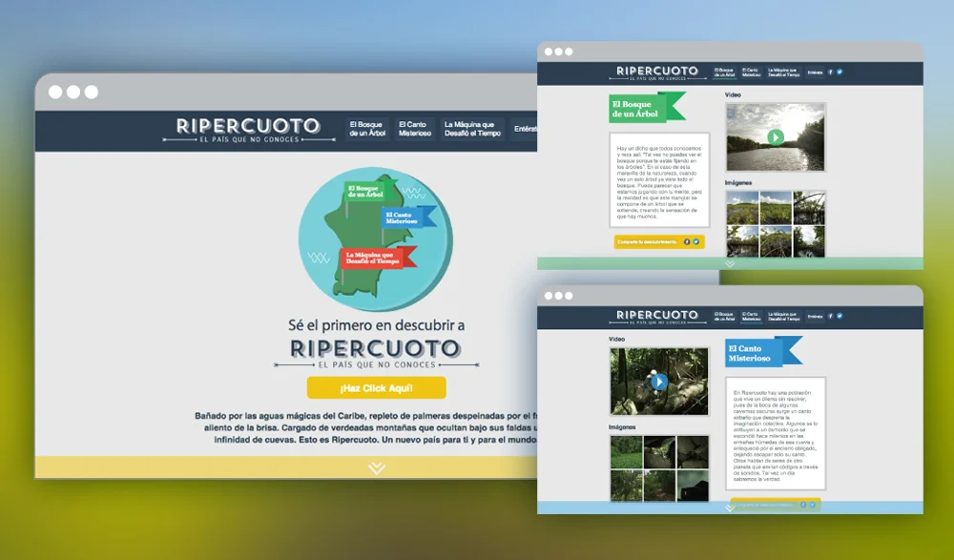Click green El Bosque de un Árbol flag on map
954x560 pixels.
click(370, 191)
